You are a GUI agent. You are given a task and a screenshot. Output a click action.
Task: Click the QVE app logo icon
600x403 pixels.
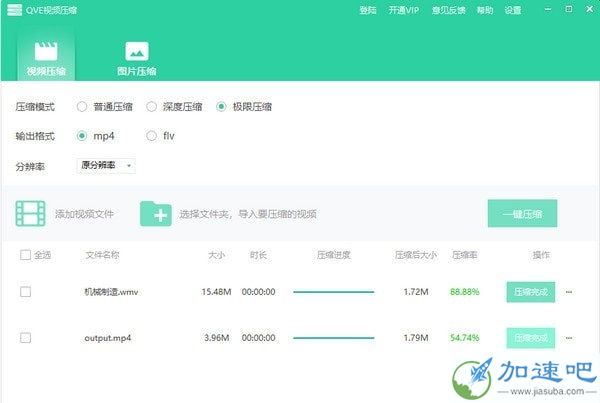tap(15, 10)
